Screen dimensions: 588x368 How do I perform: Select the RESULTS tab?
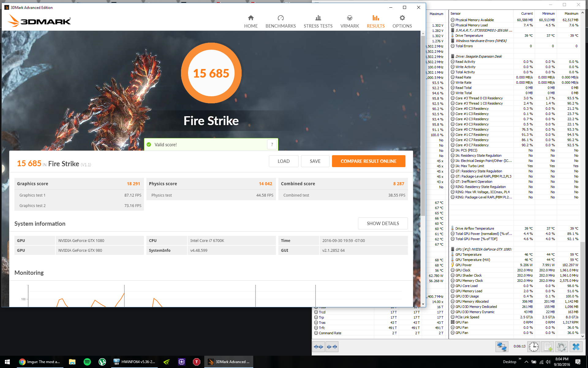coord(375,22)
